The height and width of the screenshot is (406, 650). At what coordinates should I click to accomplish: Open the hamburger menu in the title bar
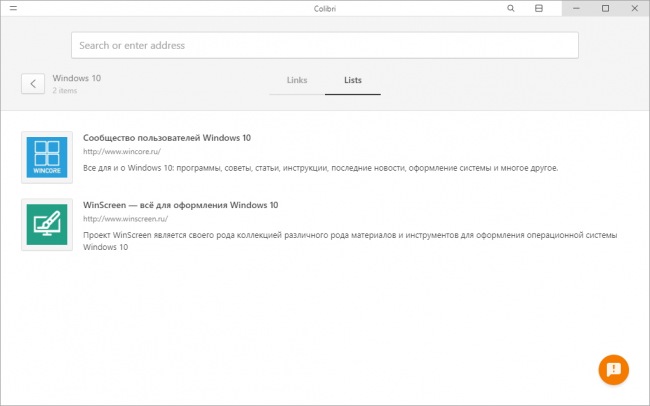pyautogui.click(x=13, y=8)
